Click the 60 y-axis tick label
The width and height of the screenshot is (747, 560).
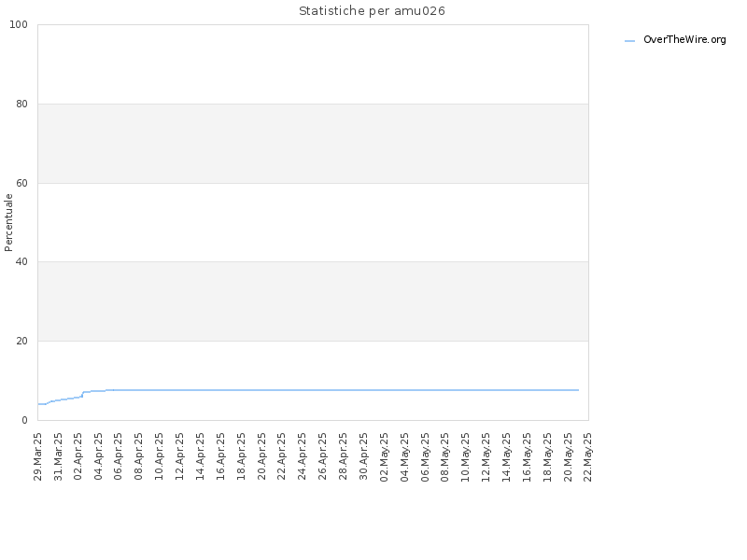click(x=21, y=183)
